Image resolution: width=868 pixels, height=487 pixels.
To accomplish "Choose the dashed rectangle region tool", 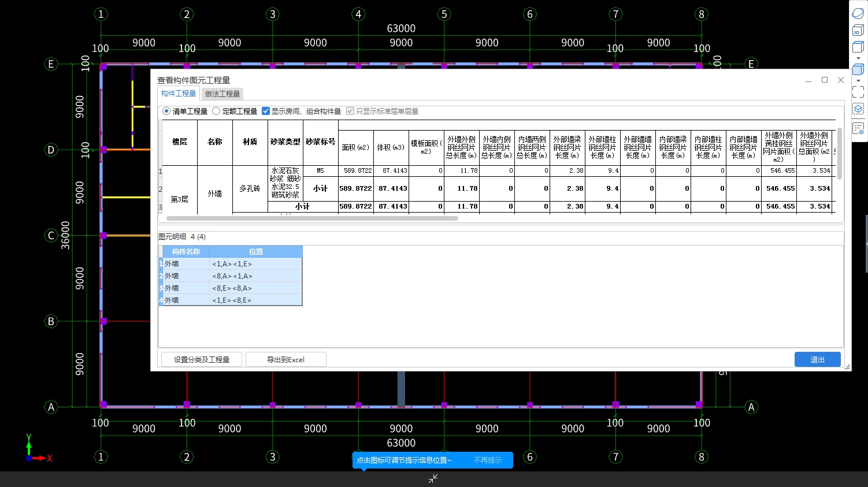I will [858, 92].
